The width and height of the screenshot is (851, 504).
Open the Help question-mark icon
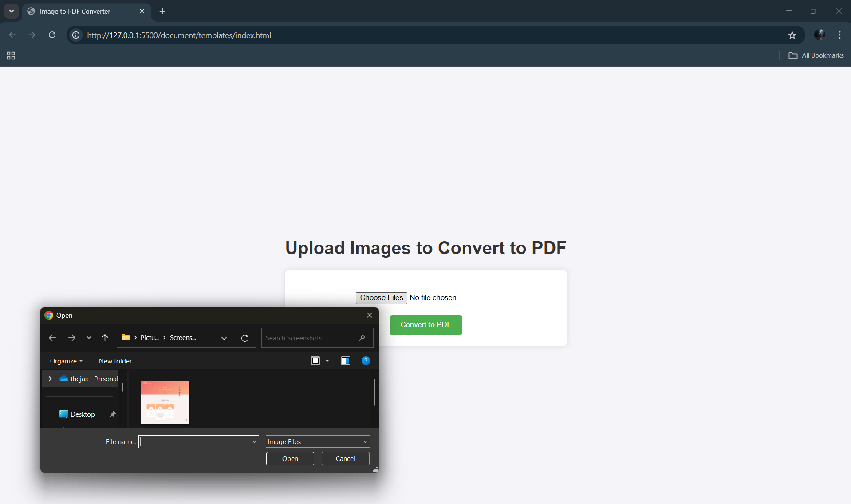(x=366, y=360)
